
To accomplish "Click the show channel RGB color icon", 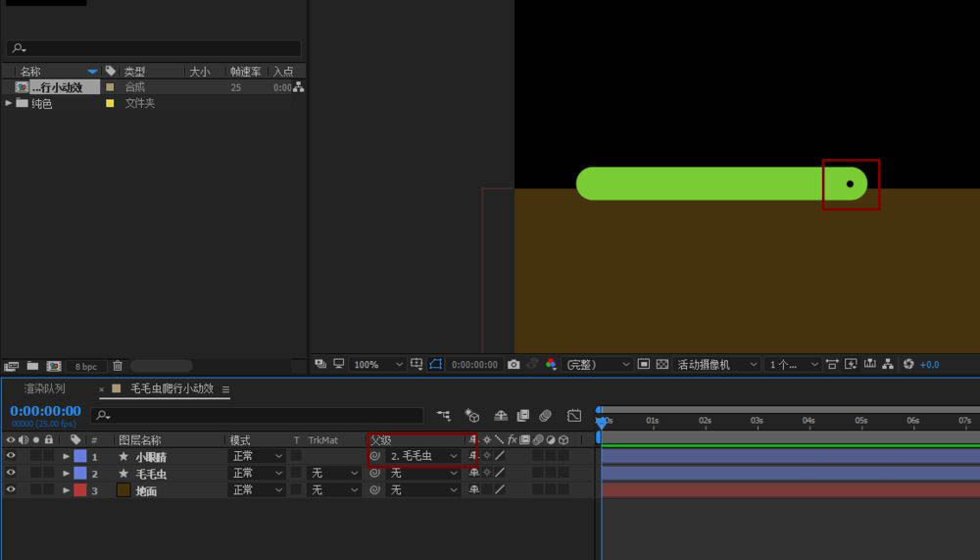I will click(x=551, y=364).
